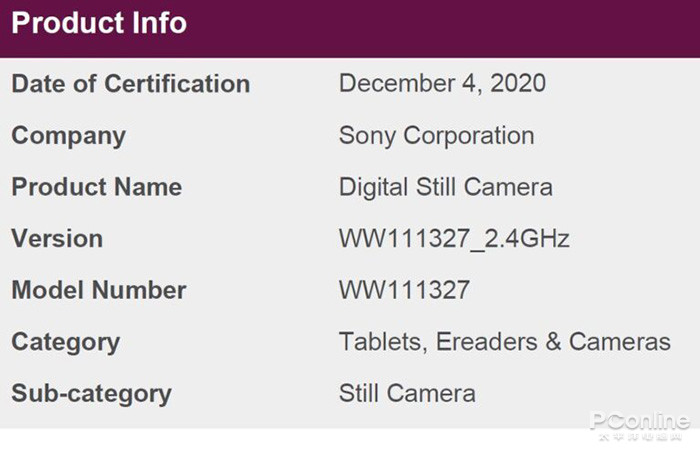Click the Version row label
Screen dimensions: 700x449
click(x=57, y=239)
